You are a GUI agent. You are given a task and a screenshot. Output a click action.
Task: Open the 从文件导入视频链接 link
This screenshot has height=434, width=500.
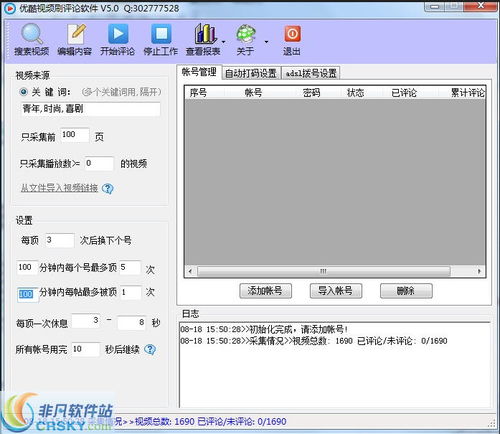point(59,188)
